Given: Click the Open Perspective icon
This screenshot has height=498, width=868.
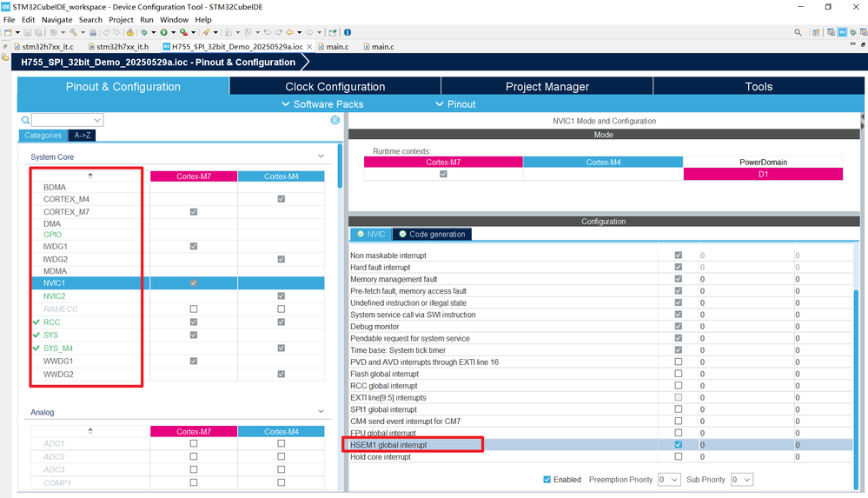Looking at the screenshot, I should [x=815, y=32].
